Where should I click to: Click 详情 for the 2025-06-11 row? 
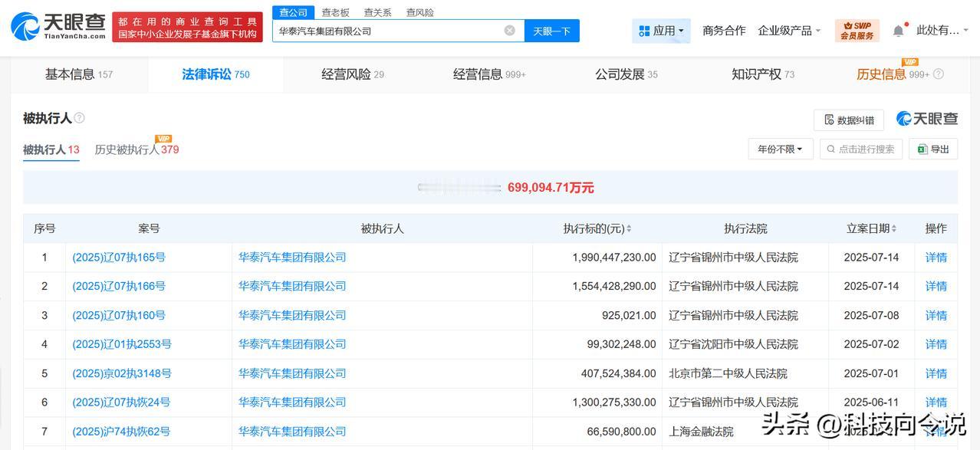pyautogui.click(x=936, y=402)
